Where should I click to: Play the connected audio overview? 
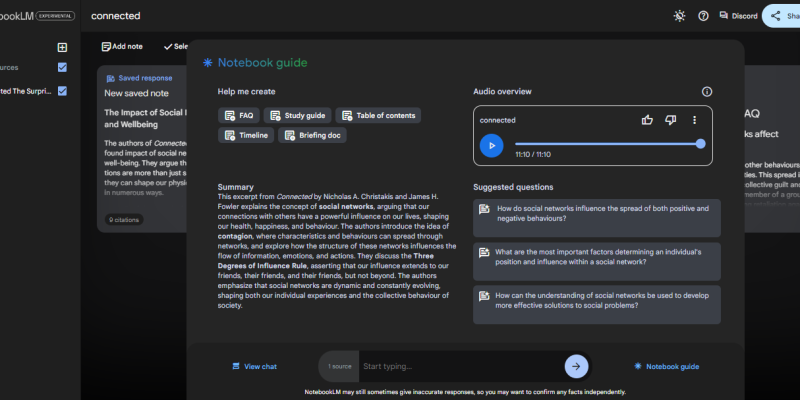(491, 145)
